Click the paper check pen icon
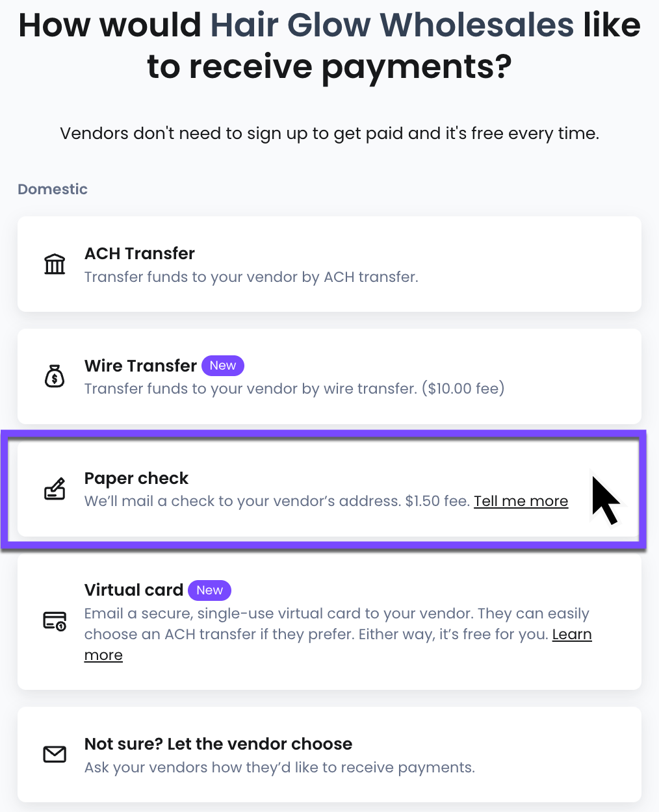659x812 pixels. [55, 488]
